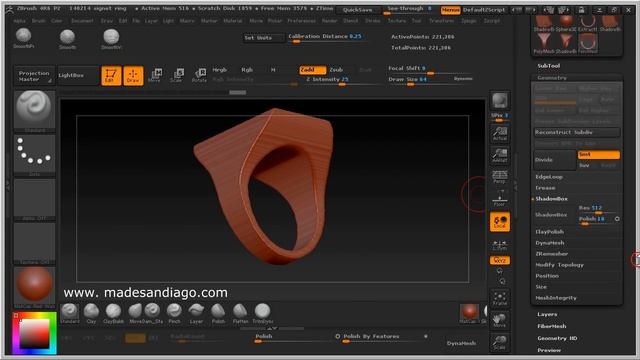
Task: Open Projection Master
Action: tap(34, 76)
